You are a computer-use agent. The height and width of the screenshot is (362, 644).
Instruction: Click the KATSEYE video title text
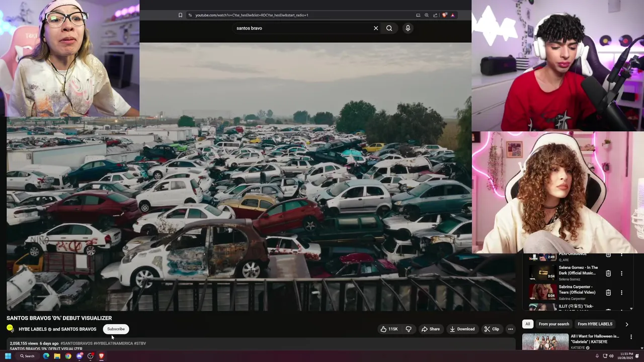595,339
